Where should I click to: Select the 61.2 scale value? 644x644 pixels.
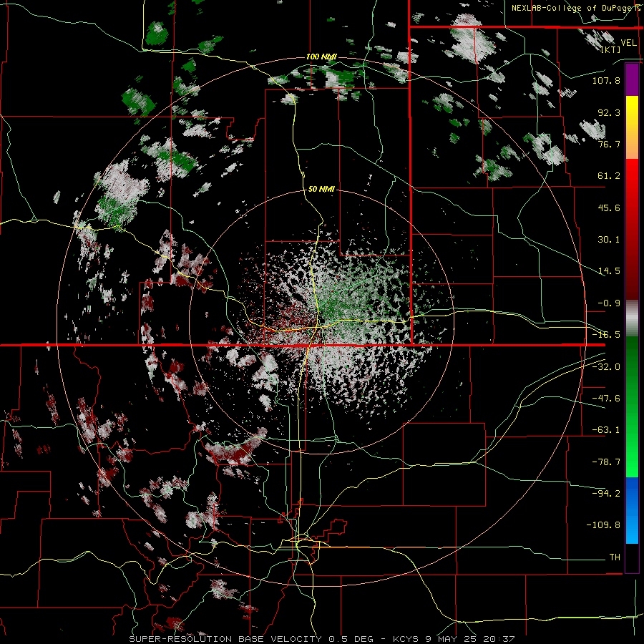point(609,176)
